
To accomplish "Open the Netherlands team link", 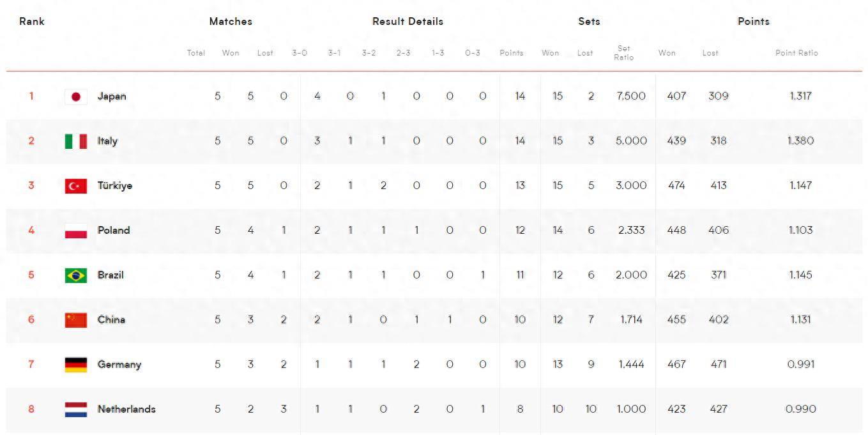I will coord(126,409).
